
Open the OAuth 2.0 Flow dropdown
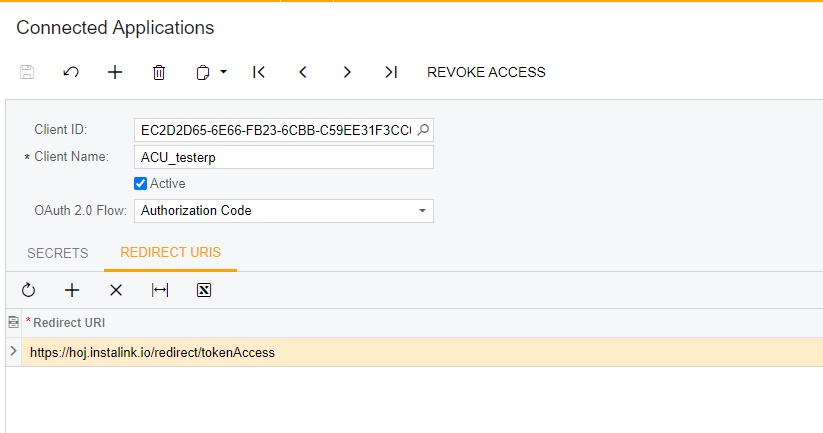tap(423, 211)
